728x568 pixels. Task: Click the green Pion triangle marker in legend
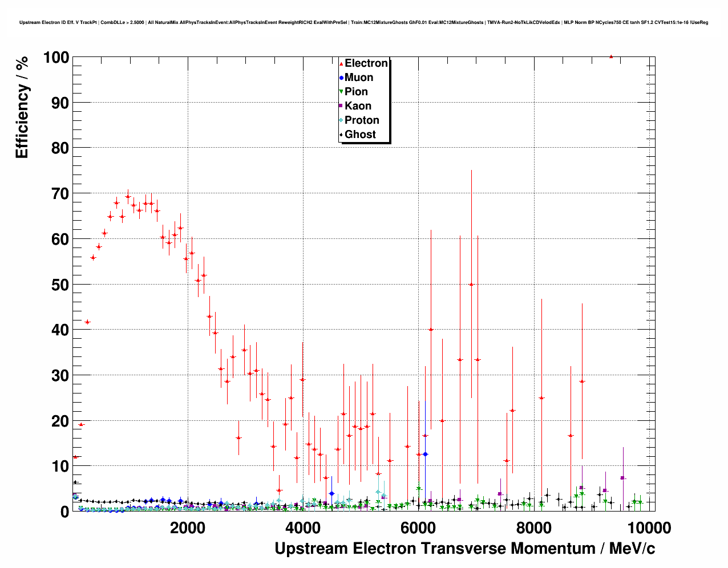click(x=341, y=92)
